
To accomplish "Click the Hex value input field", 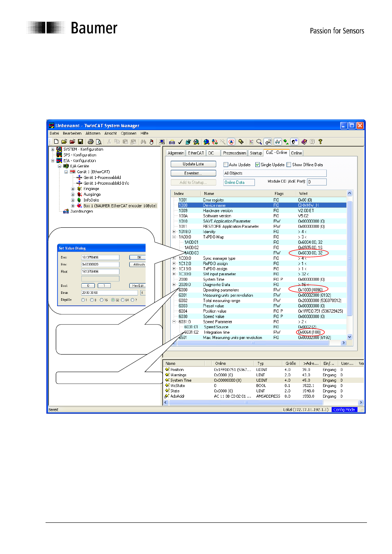I will click(100, 264).
